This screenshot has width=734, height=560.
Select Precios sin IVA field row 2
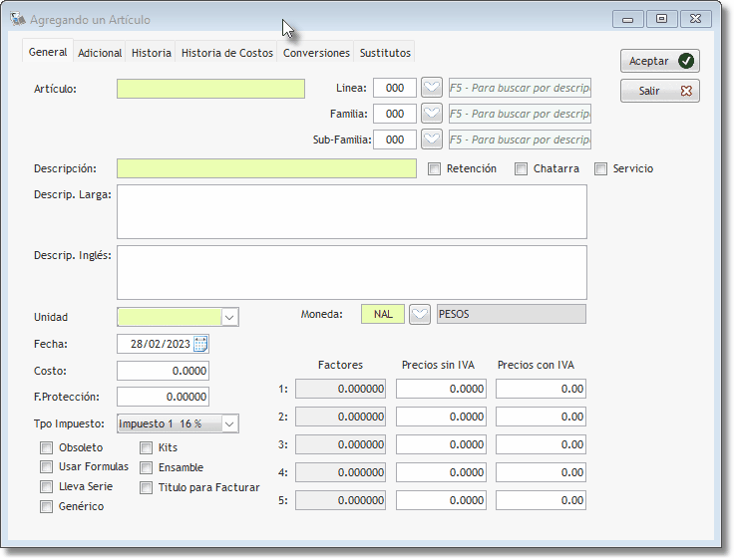(441, 417)
